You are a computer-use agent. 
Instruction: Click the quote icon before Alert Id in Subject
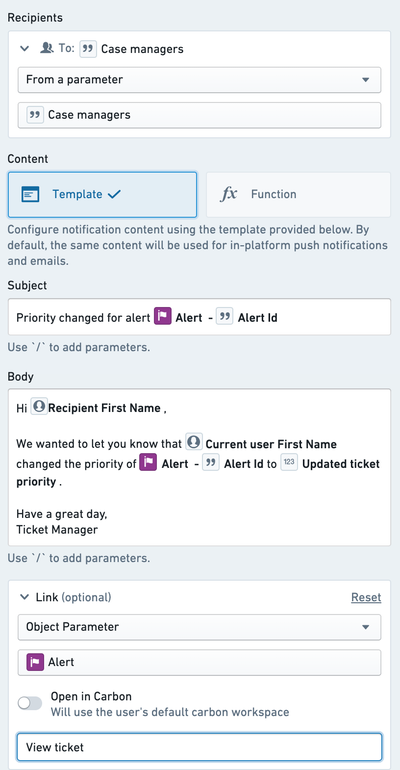point(225,317)
